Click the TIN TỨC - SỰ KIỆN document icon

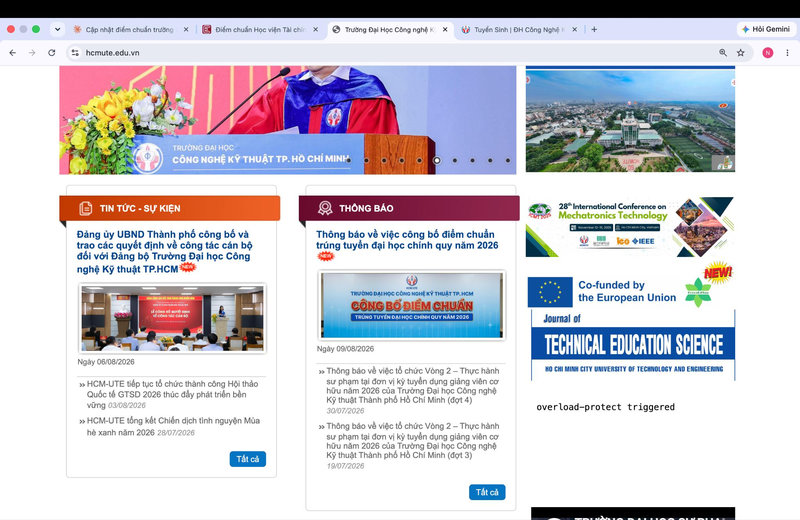click(86, 208)
